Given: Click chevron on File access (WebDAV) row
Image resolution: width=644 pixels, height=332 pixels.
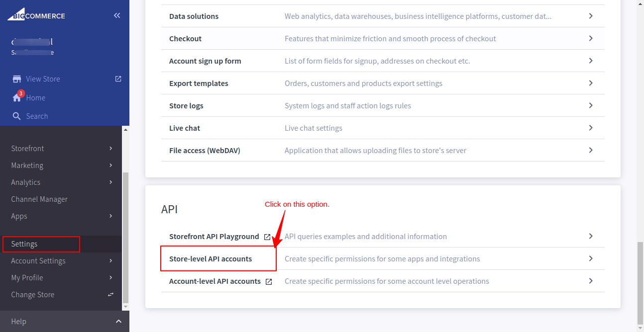Looking at the screenshot, I should [x=591, y=150].
